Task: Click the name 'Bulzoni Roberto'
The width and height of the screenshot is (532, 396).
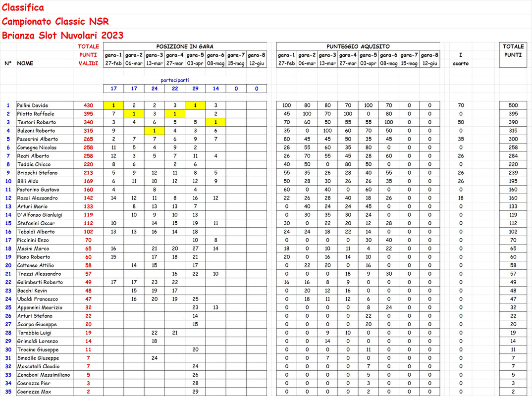Action: pos(36,131)
